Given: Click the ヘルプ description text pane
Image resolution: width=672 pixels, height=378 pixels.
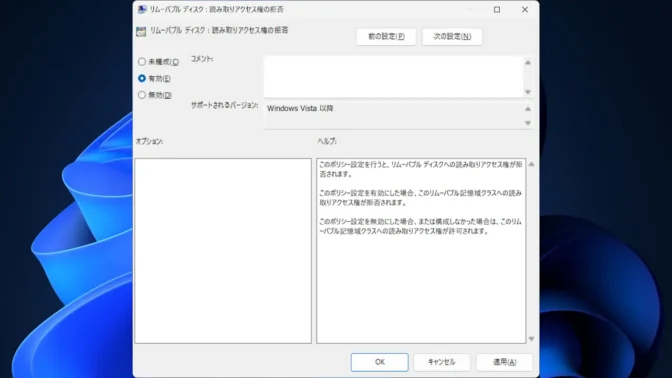Looking at the screenshot, I should point(421,251).
